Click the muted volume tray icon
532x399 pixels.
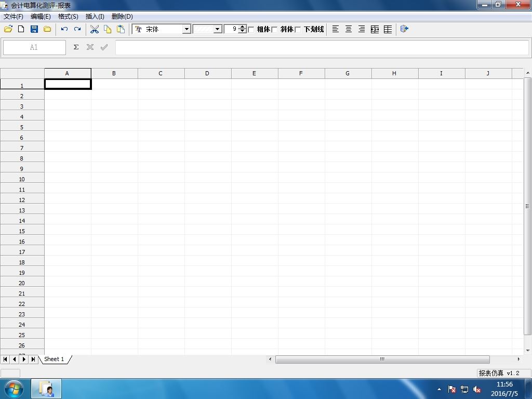(x=477, y=389)
